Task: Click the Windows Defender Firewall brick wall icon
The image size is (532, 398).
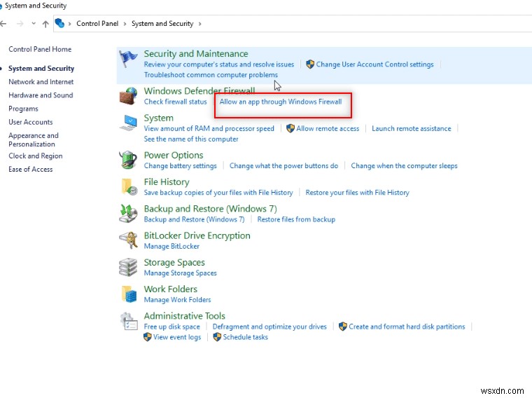Action: click(129, 96)
